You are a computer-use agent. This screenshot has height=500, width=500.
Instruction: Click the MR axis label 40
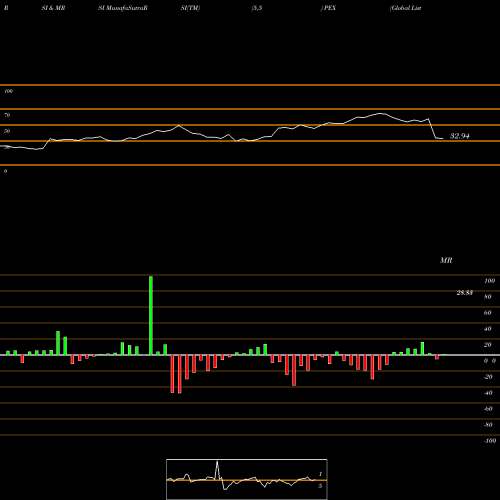click(x=488, y=329)
